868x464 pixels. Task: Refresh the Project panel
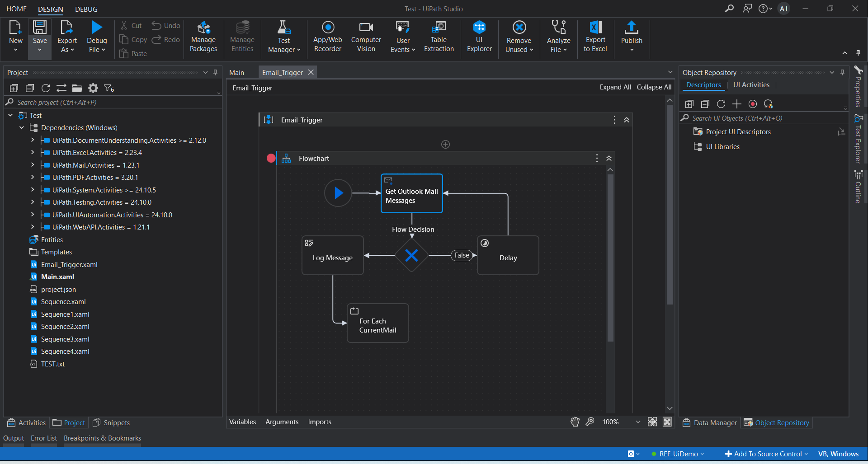point(46,88)
